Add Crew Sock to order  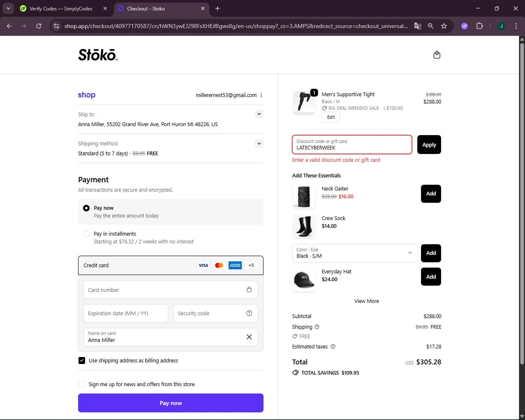tap(431, 253)
